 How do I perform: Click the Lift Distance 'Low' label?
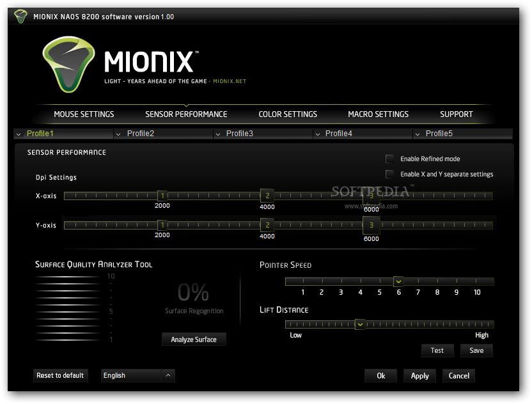pos(295,335)
